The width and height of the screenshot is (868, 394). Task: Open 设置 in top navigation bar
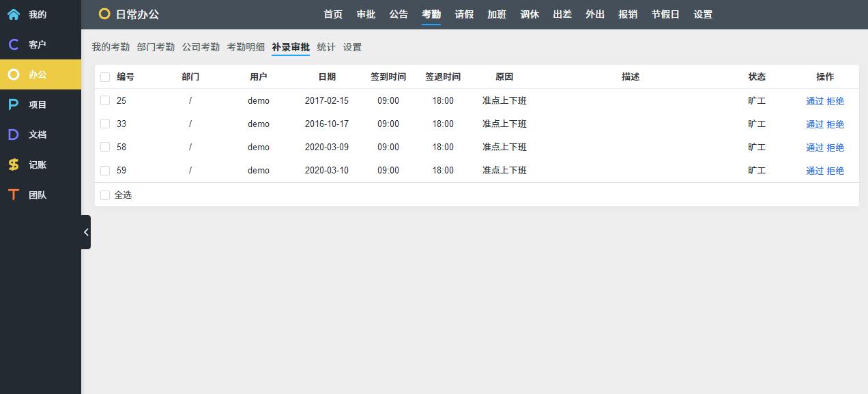tap(703, 14)
